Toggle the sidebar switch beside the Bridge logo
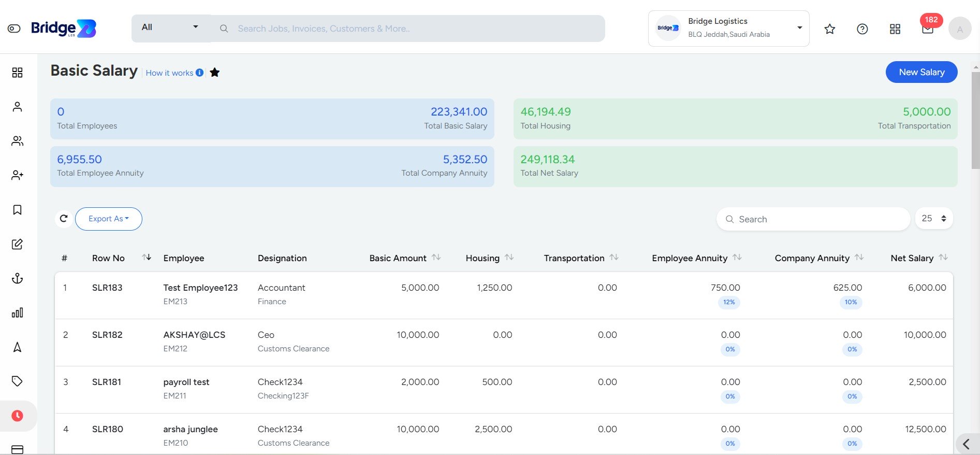 pos(14,29)
